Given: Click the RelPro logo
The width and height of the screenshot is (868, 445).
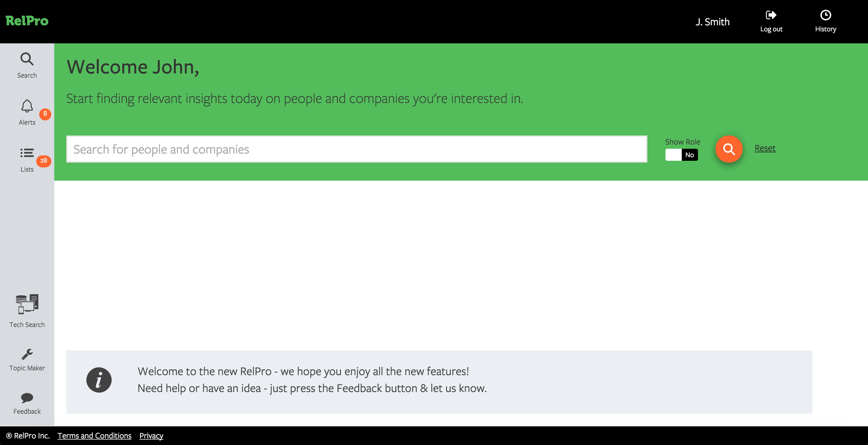Looking at the screenshot, I should point(27,21).
